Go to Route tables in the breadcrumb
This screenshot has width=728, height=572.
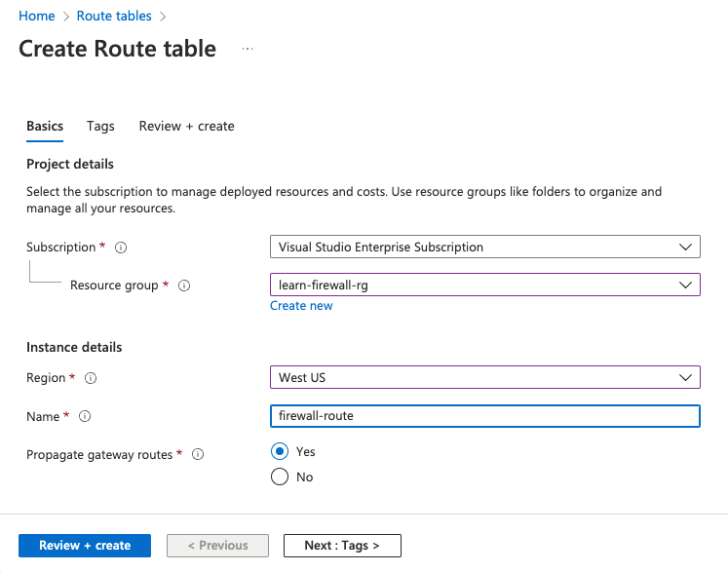pos(114,17)
